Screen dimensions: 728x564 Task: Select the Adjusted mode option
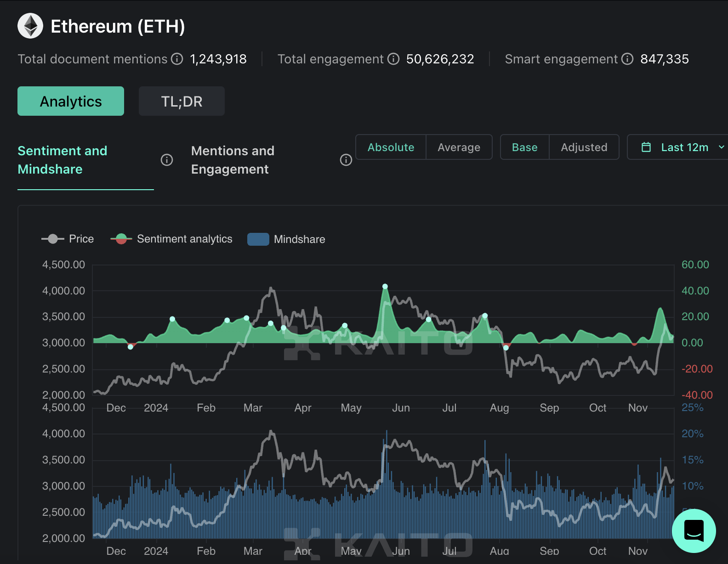coord(584,147)
